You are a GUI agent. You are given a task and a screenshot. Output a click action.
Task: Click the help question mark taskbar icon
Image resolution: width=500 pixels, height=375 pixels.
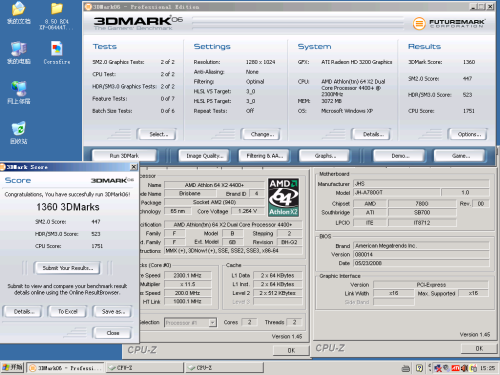[x=419, y=368]
